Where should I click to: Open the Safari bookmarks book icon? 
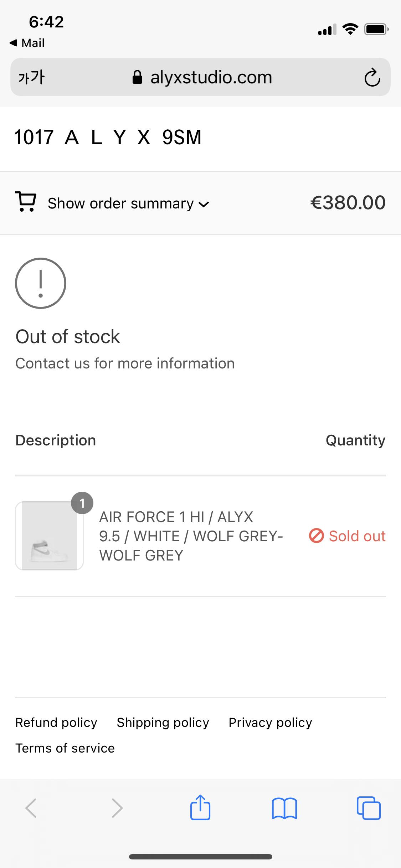[x=284, y=808]
